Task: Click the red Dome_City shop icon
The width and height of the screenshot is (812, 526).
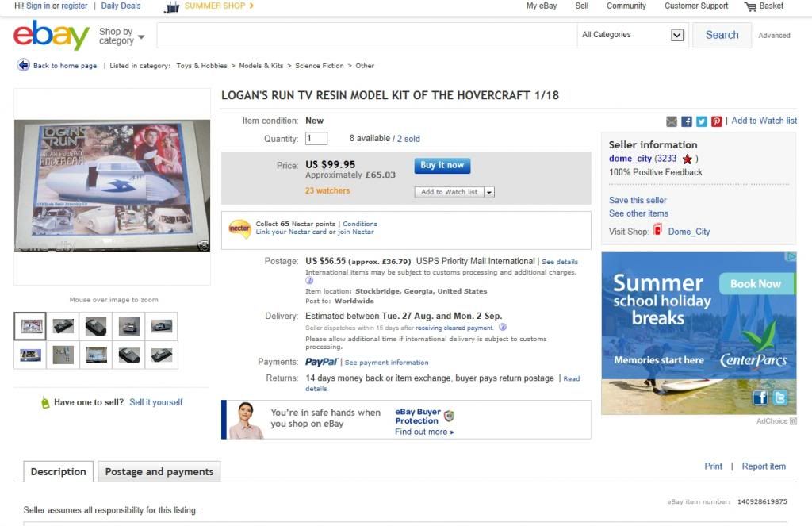Action: point(658,231)
